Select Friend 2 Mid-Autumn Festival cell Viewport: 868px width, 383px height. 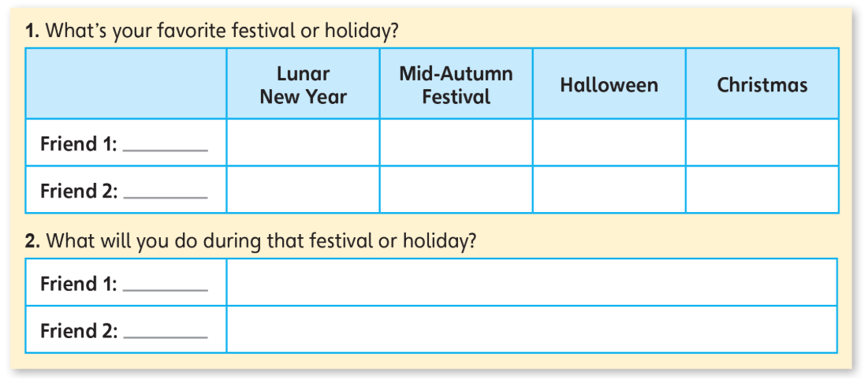point(456,189)
